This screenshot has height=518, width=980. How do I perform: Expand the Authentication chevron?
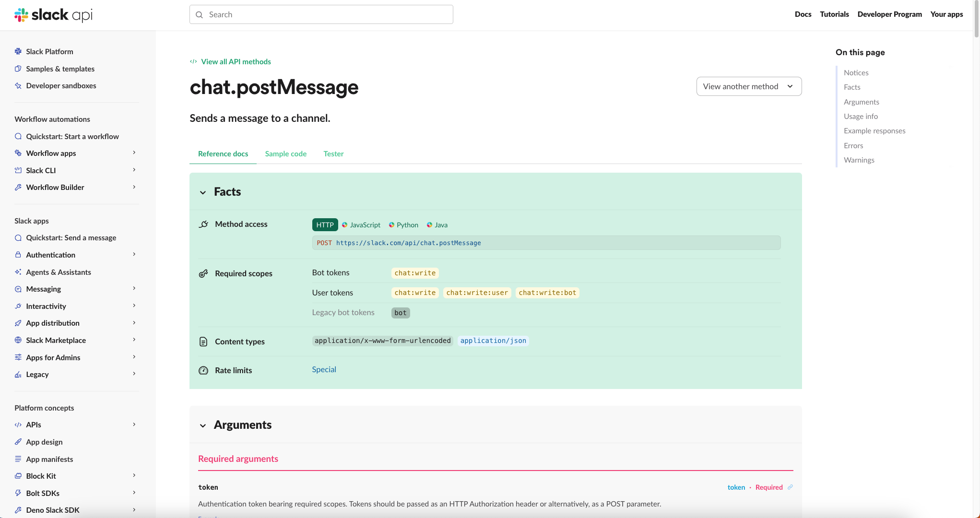(134, 254)
